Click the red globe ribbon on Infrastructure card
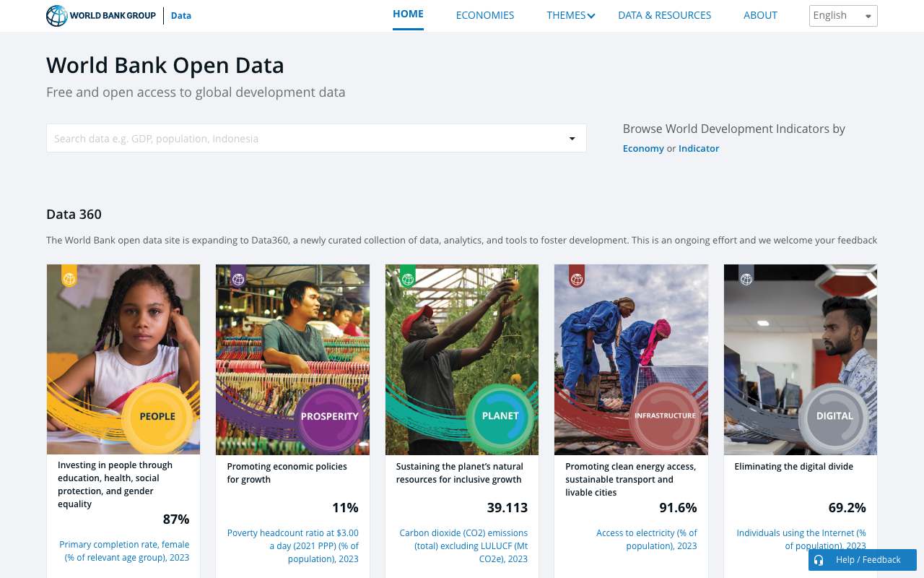The image size is (924, 578). (576, 275)
